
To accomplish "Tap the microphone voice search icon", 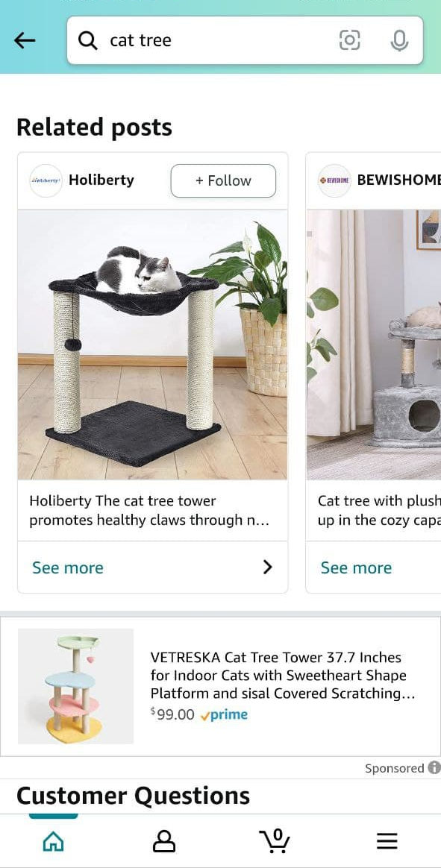I will tap(399, 40).
